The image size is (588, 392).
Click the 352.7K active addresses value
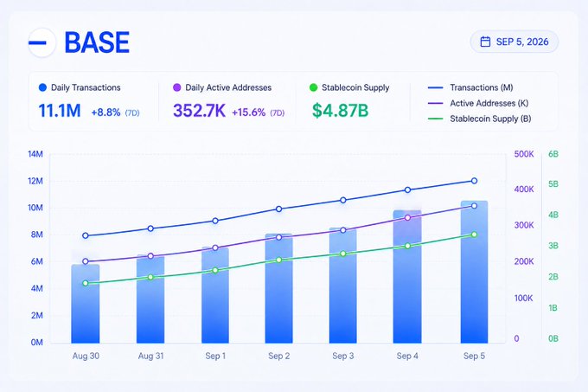199,111
